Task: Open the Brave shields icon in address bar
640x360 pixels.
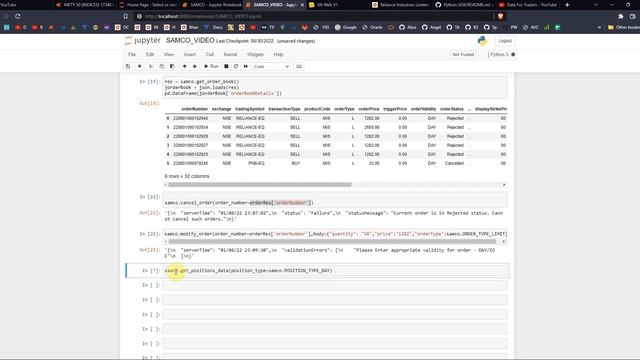Action: coord(500,16)
